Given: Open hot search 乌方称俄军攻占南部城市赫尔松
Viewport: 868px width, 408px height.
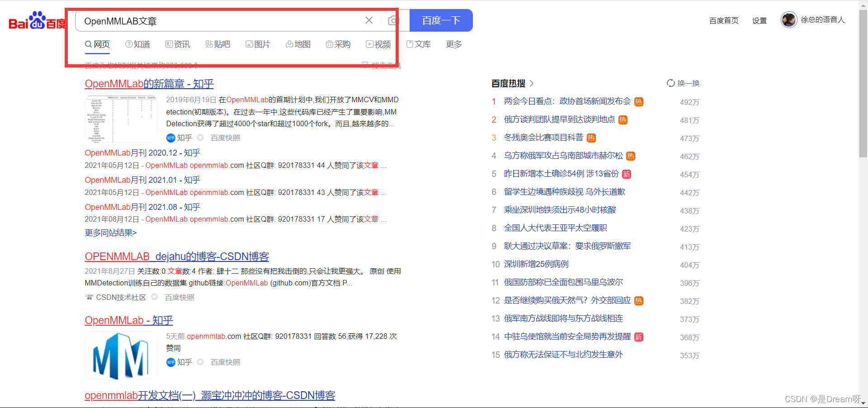Looking at the screenshot, I should tap(563, 156).
